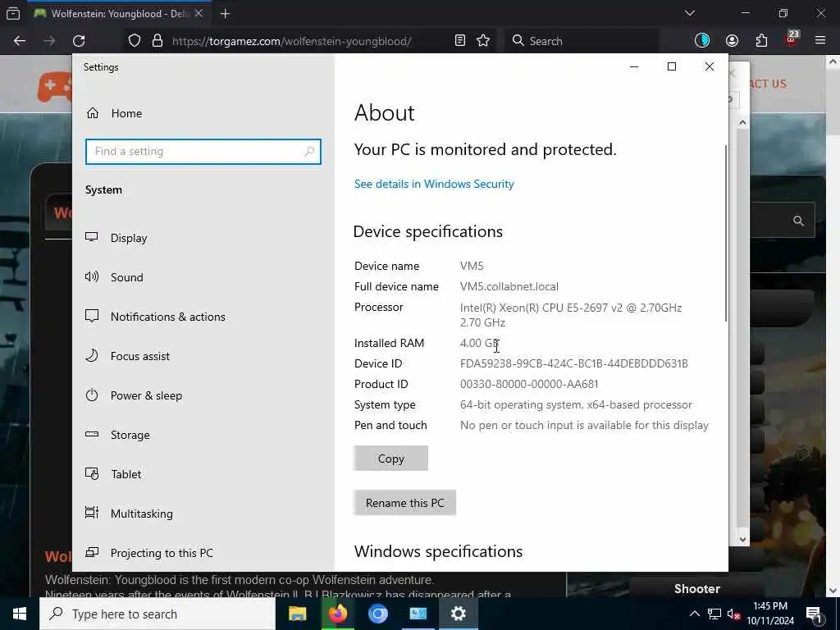Open Projecting to this PC settings
The height and width of the screenshot is (630, 840).
149,553
